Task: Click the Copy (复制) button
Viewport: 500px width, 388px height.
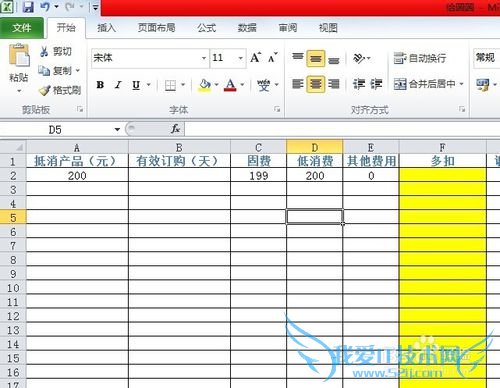Action: click(55, 71)
